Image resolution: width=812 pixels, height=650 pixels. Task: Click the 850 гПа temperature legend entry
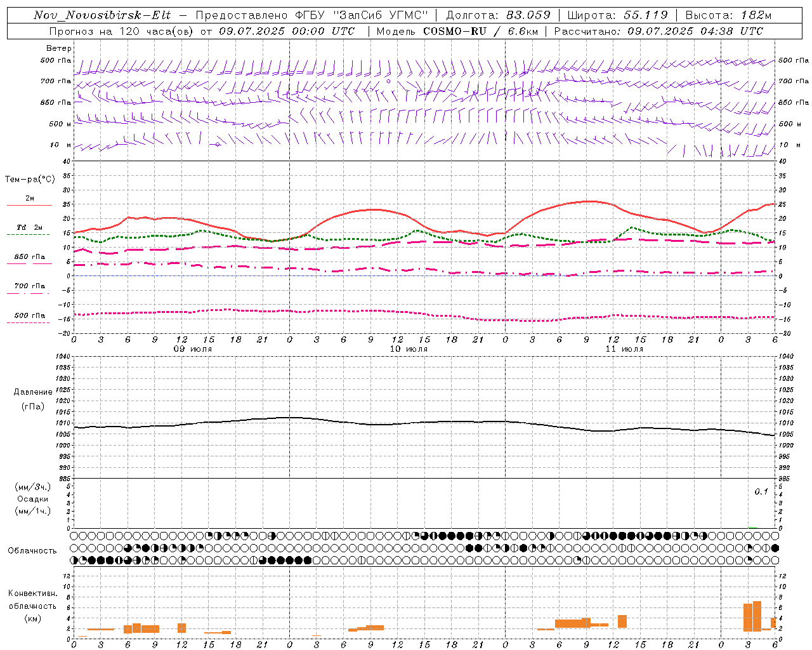(x=29, y=256)
